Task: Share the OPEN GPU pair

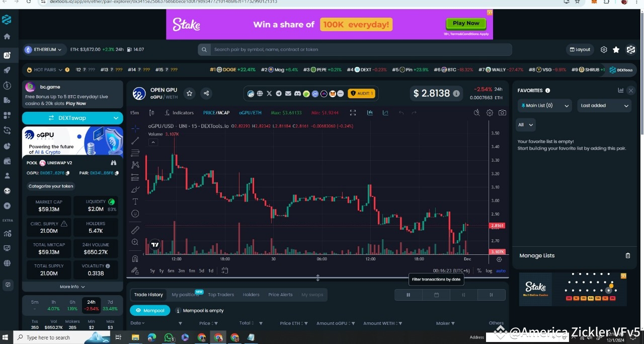Action: coord(206,93)
